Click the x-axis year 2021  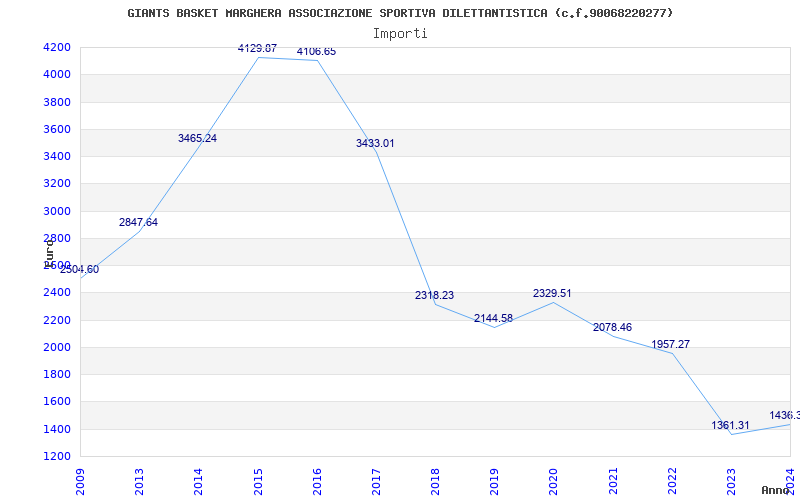tap(613, 482)
